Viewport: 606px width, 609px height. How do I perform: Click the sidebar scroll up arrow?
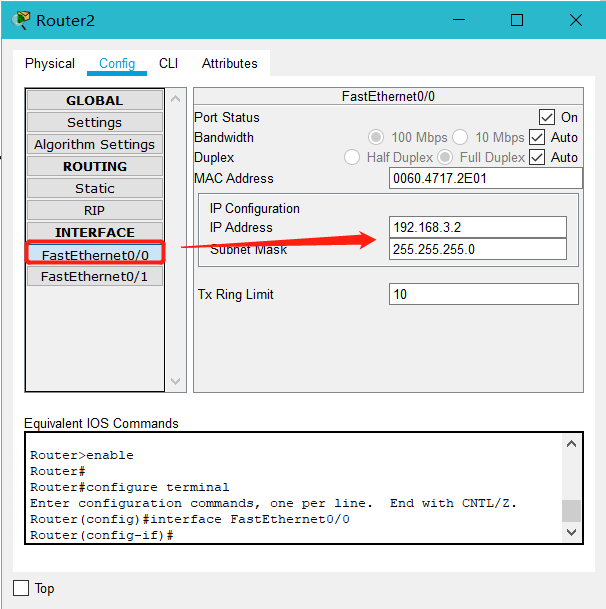coord(176,99)
